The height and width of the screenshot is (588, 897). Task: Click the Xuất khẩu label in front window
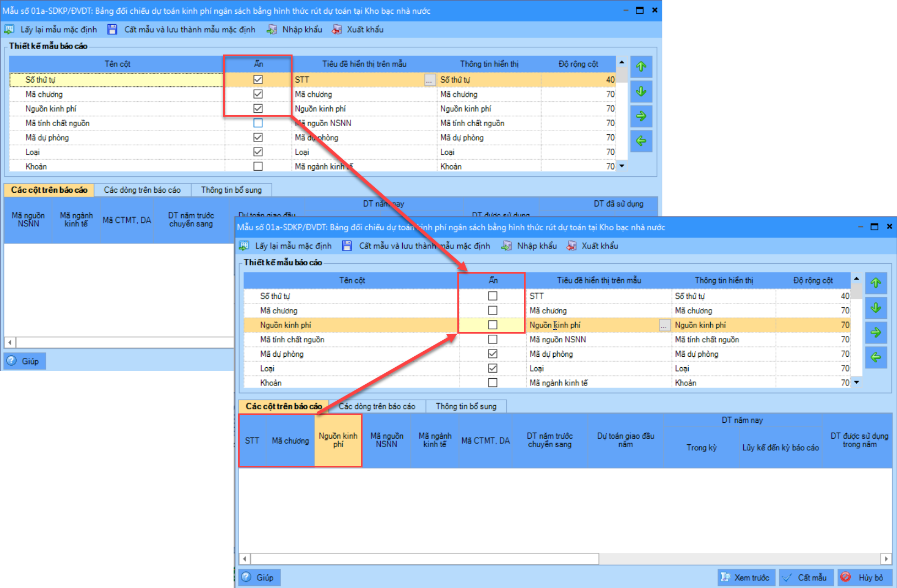pyautogui.click(x=599, y=246)
